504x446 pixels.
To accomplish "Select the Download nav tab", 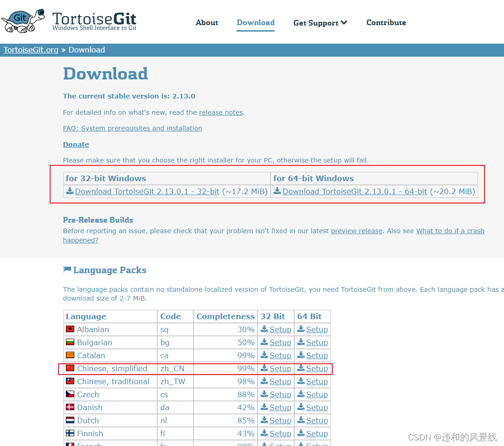I will pos(256,22).
